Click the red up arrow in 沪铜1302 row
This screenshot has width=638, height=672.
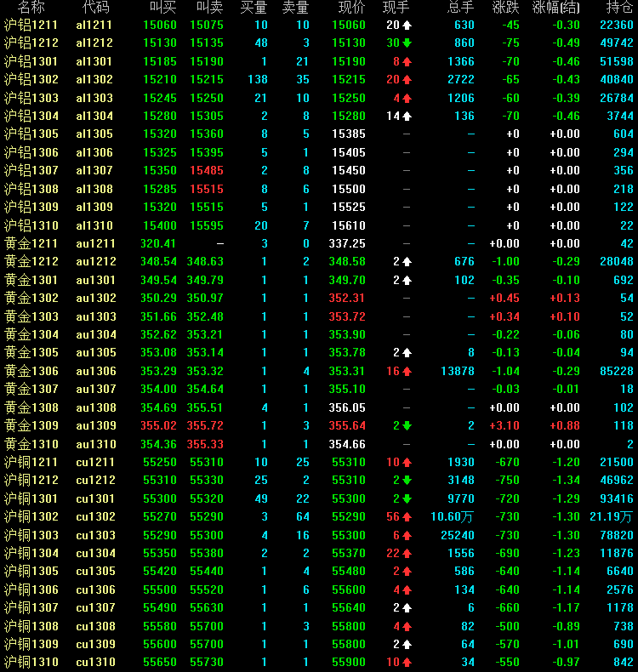pyautogui.click(x=407, y=516)
